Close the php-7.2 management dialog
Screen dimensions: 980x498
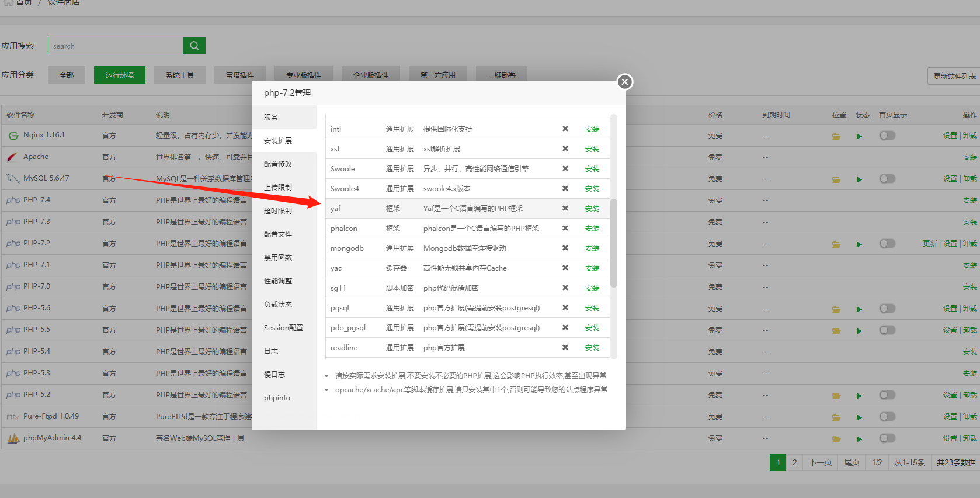[x=625, y=82]
